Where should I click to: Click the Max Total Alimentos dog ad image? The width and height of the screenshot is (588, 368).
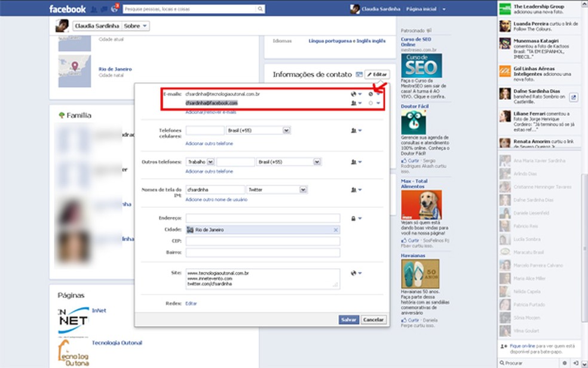coord(421,205)
